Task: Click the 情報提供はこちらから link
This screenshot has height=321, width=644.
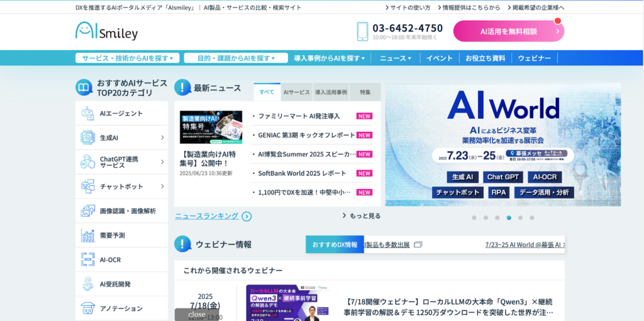Action: coord(469,8)
